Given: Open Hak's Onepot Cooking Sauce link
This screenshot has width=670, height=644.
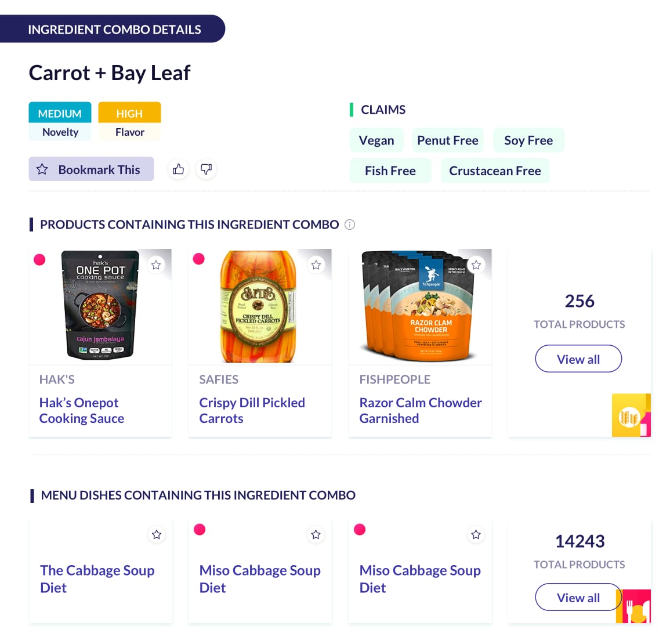Looking at the screenshot, I should click(82, 410).
